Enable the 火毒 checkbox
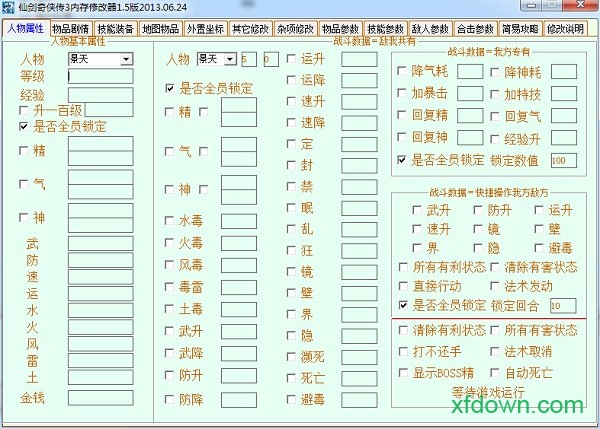The height and width of the screenshot is (429, 600). point(169,243)
